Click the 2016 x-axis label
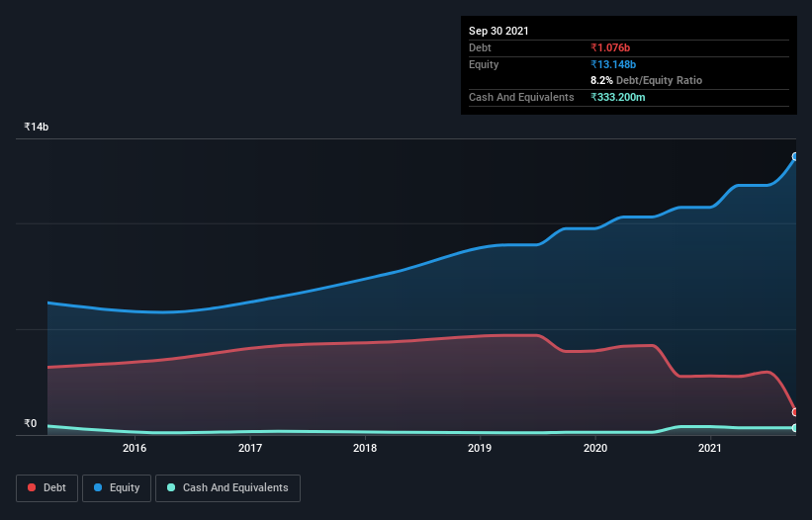This screenshot has width=812, height=520. click(135, 448)
